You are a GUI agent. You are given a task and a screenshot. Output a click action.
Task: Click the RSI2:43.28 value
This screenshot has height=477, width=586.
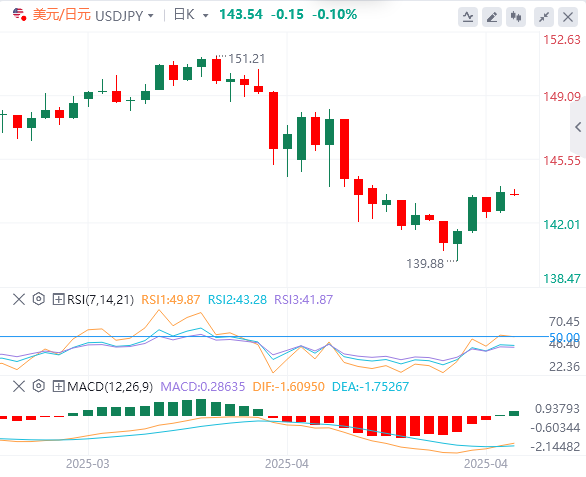[237, 300]
